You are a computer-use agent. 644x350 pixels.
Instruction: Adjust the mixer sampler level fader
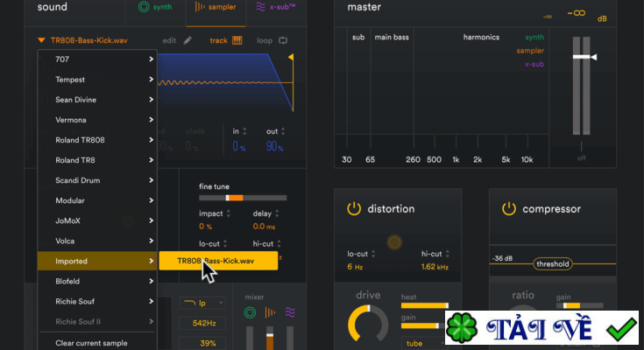click(x=270, y=336)
